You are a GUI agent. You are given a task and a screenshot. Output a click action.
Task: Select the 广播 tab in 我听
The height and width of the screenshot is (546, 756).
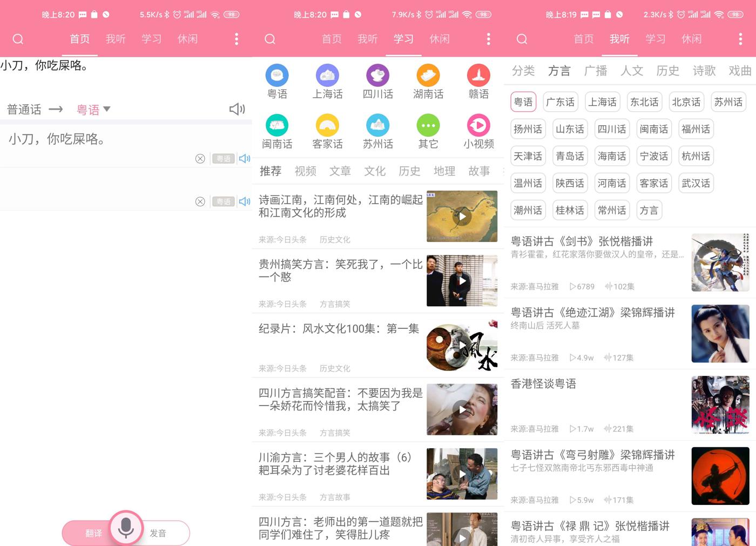(596, 71)
